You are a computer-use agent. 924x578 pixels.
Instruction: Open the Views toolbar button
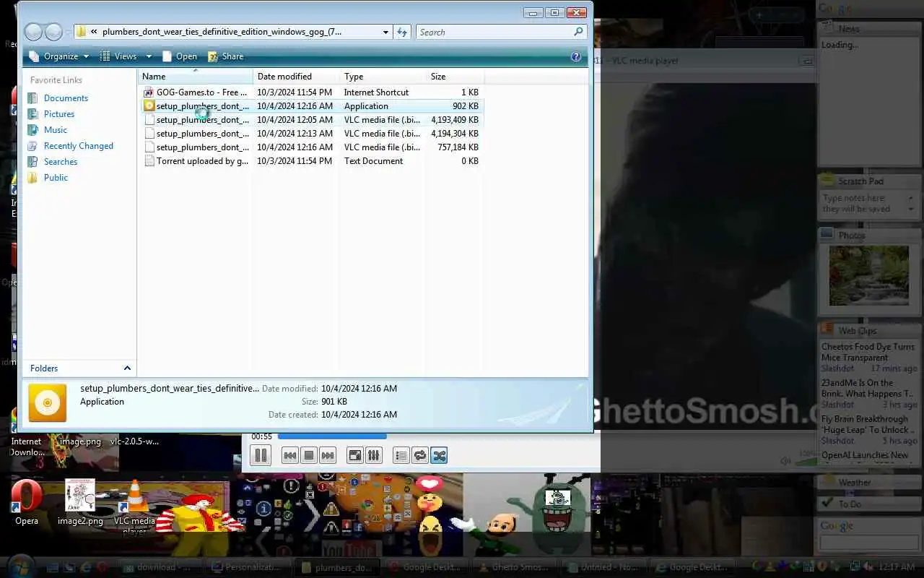[118, 56]
